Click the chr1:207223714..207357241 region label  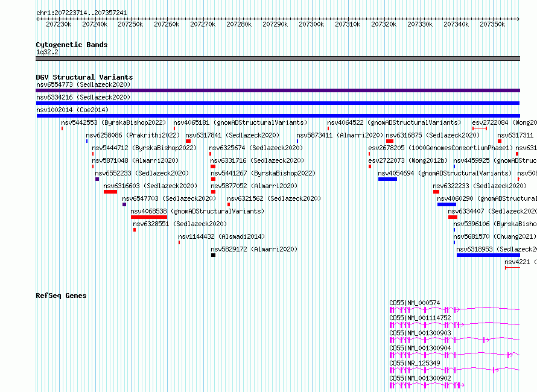(x=81, y=13)
